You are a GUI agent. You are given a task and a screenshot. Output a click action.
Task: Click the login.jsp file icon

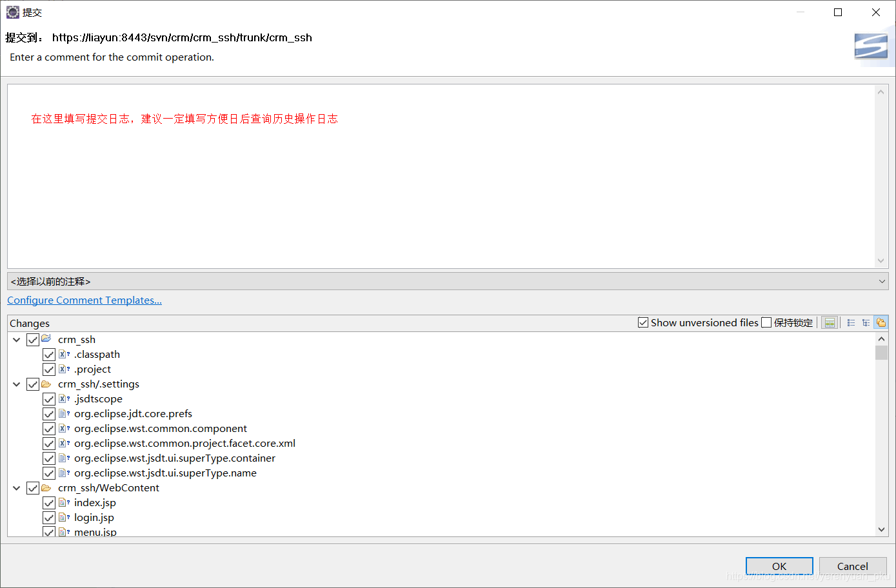[64, 517]
